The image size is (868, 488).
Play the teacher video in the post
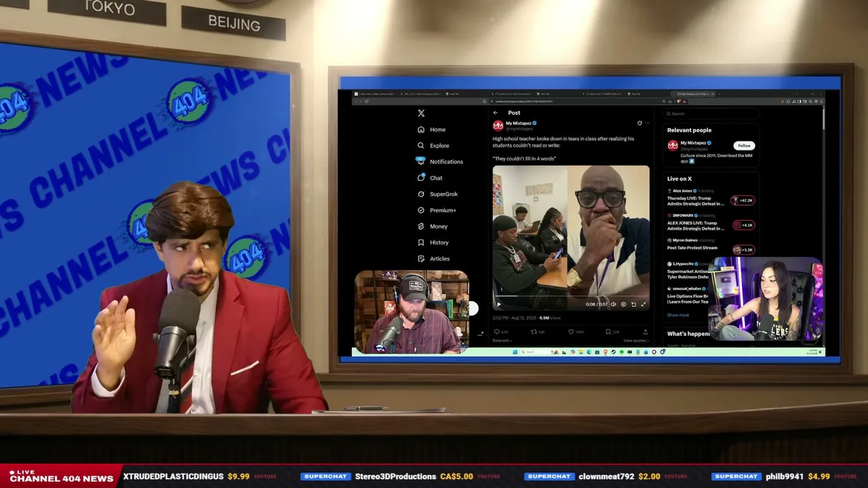(x=499, y=304)
